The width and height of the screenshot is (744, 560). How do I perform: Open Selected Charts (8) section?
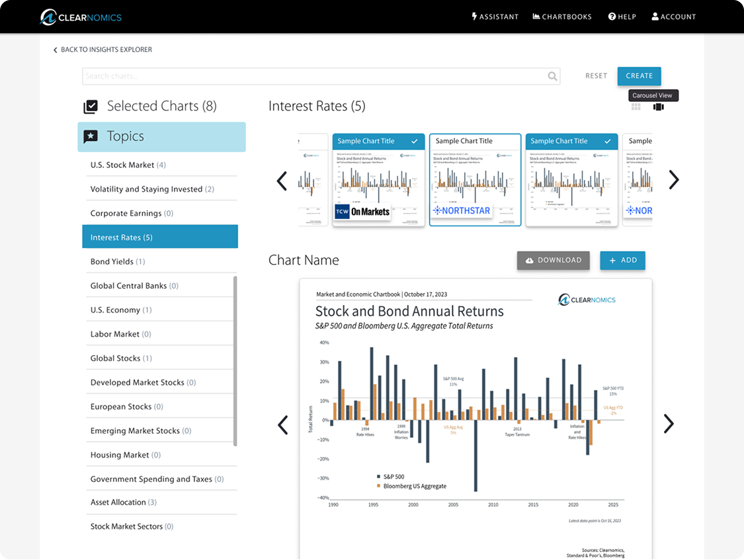pos(161,106)
